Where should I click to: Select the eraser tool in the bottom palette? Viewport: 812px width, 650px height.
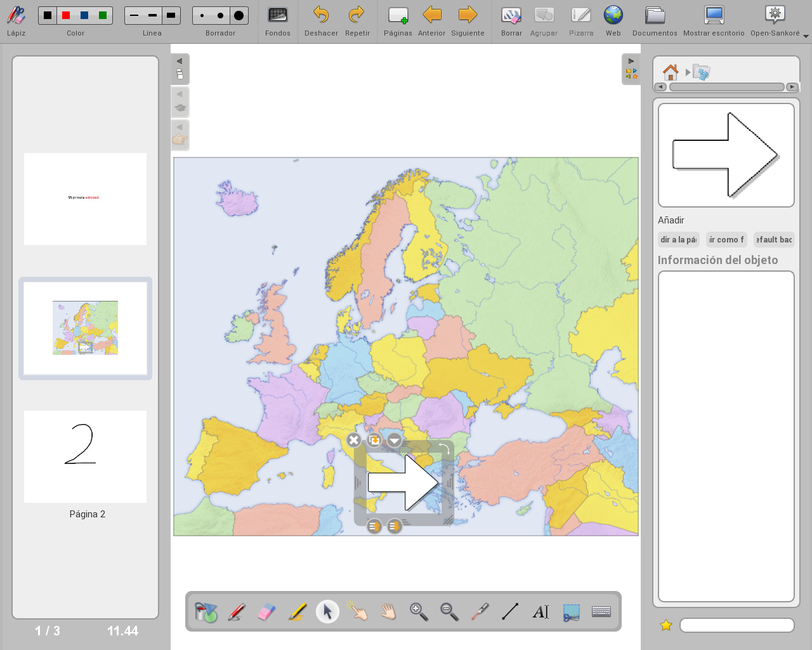point(267,612)
